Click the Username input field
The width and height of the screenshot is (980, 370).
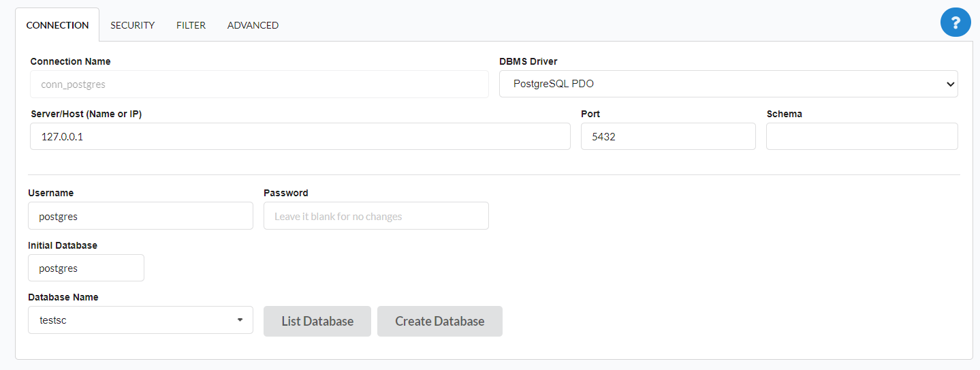(x=140, y=216)
